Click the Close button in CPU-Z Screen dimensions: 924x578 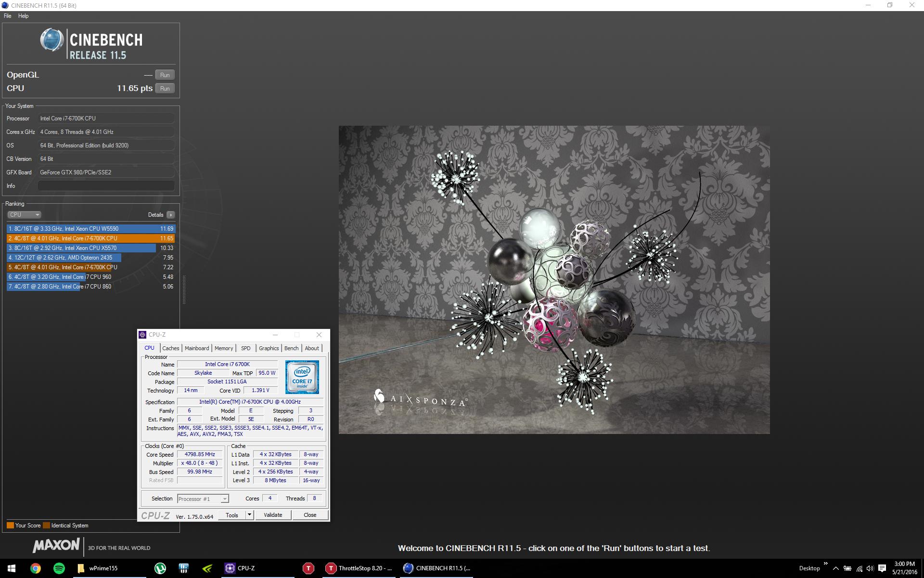tap(310, 515)
